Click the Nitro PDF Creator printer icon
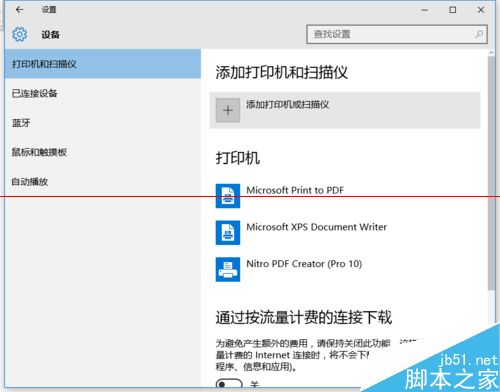Viewport: 500px width, 392px height. 228,269
